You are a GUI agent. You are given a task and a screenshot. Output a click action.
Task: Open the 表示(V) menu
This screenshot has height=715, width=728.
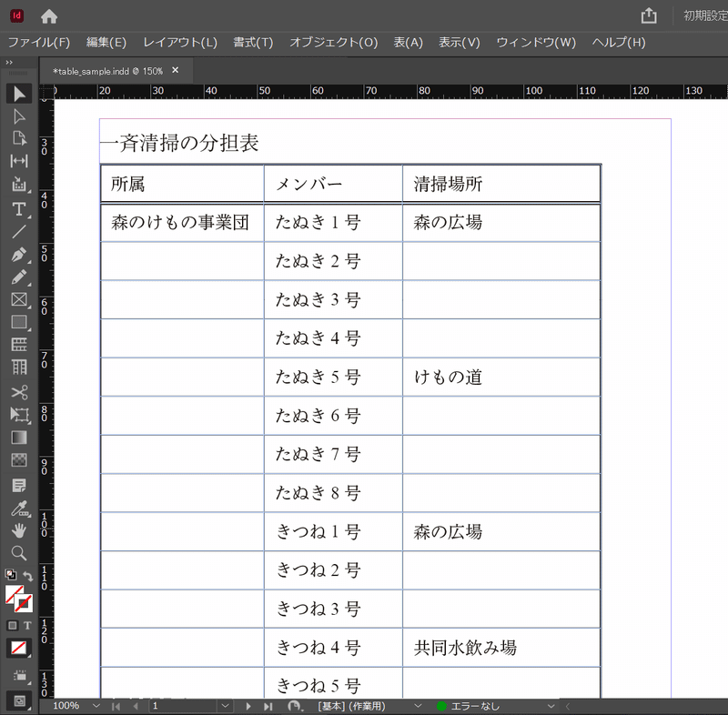coord(460,42)
